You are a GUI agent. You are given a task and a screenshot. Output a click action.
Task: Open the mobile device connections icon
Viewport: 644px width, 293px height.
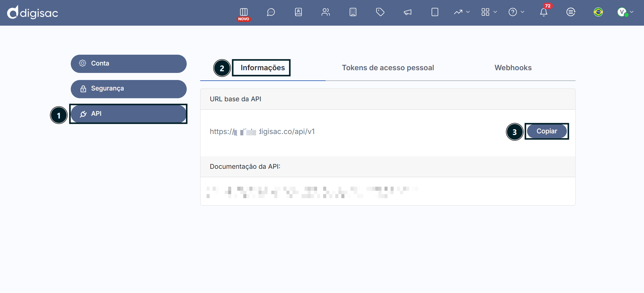coord(435,12)
